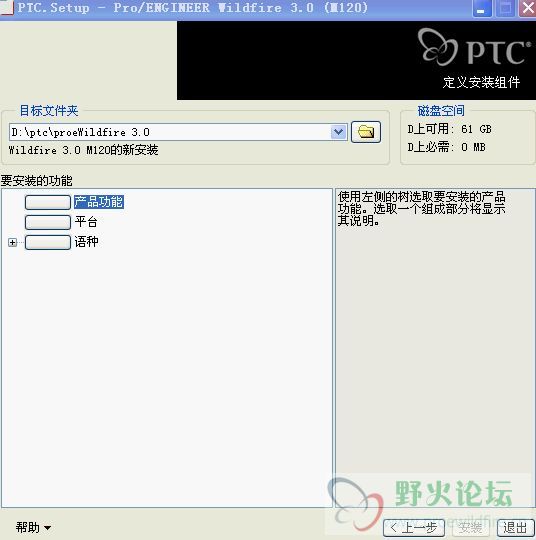536x540 pixels.
Task: Select the 语种 tree item
Action: click(x=86, y=242)
